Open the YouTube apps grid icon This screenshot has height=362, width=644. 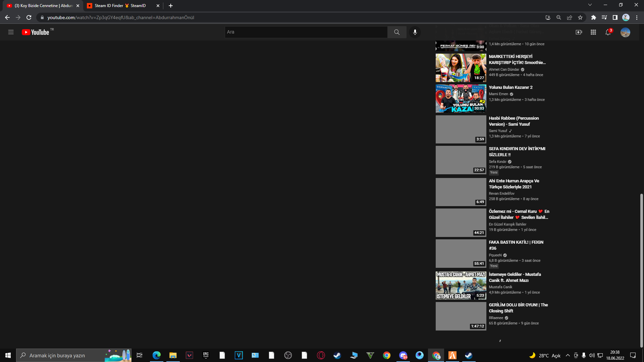(x=593, y=32)
